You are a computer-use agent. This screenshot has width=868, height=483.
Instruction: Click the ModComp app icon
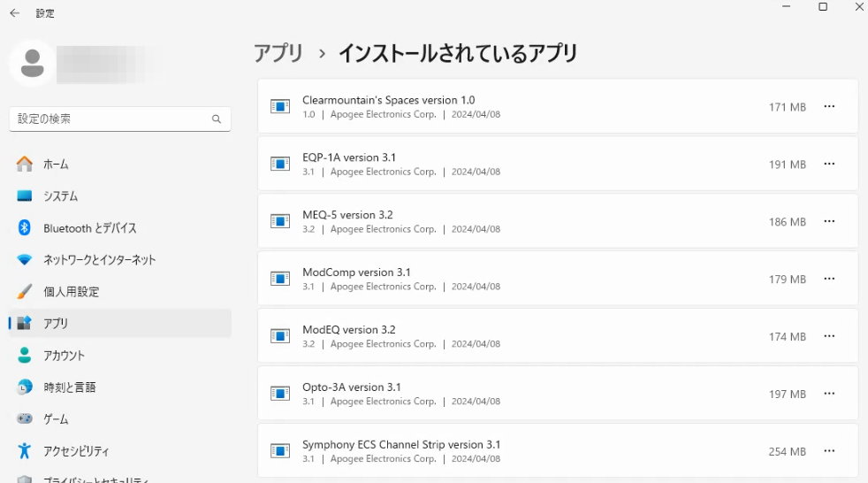click(280, 279)
